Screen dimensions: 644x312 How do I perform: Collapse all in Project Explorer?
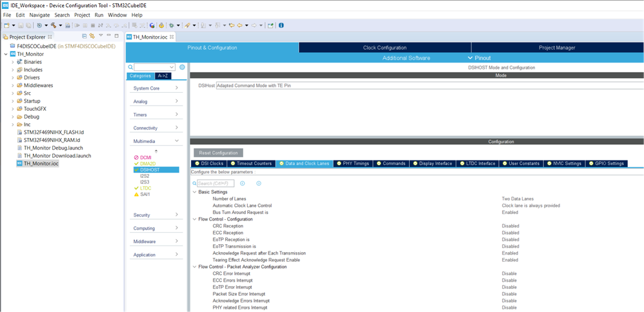(x=85, y=36)
